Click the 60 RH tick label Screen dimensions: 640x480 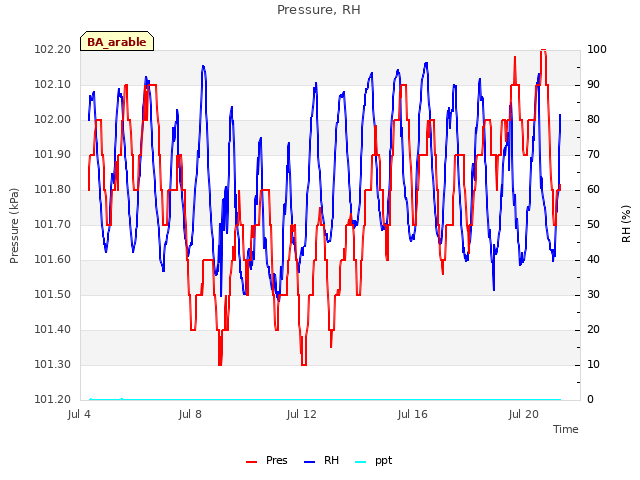click(x=593, y=190)
